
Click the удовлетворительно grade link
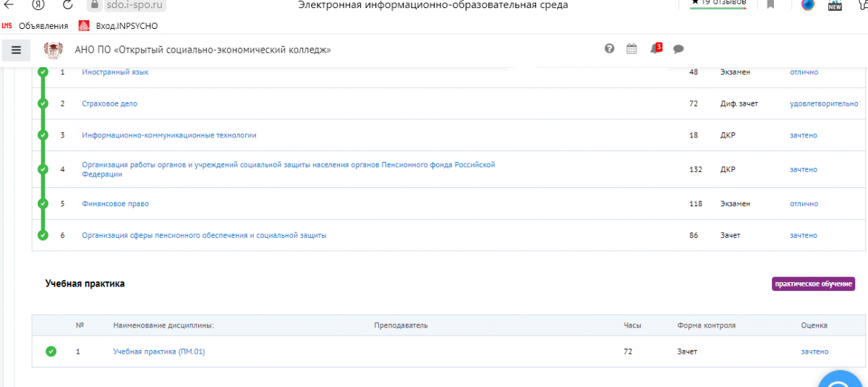point(823,103)
